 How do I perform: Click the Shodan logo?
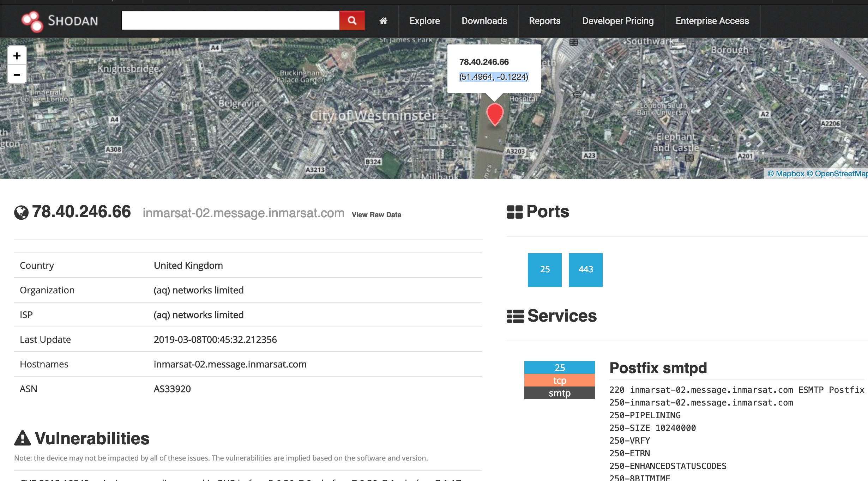point(59,21)
